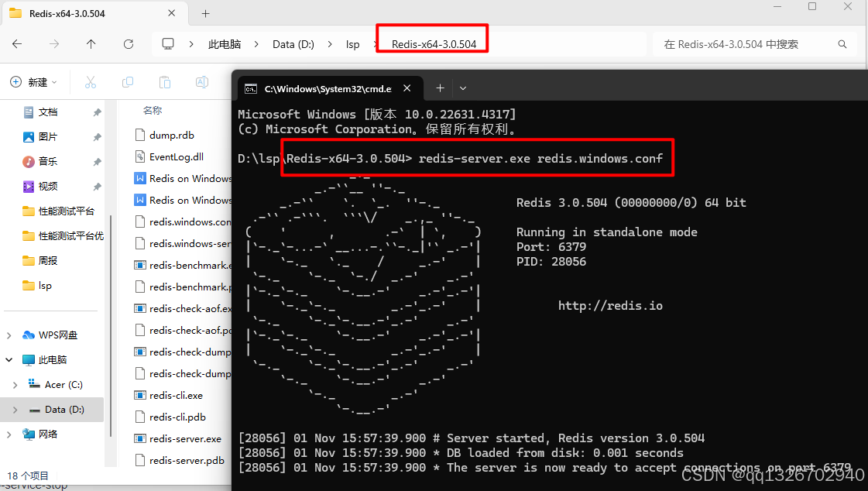Add a new terminal tab
The height and width of the screenshot is (491, 868).
pyautogui.click(x=440, y=88)
